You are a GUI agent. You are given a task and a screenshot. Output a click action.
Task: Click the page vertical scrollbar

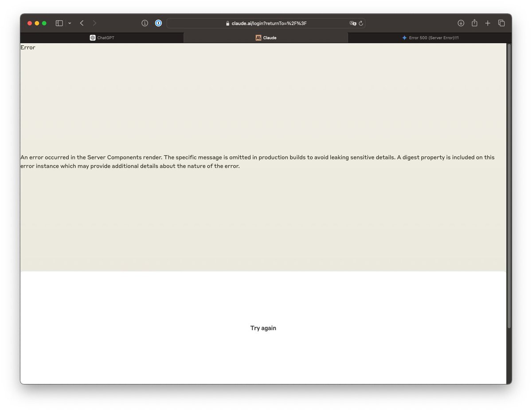click(x=509, y=186)
